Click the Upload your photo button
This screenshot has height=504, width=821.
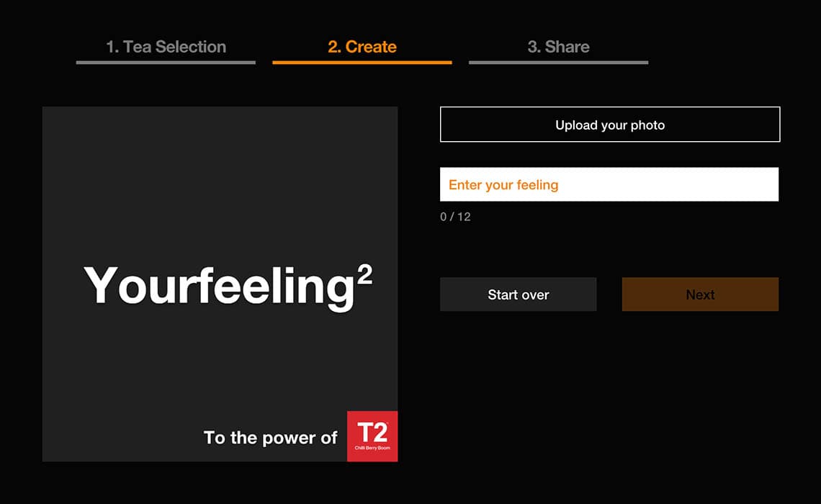pos(610,125)
